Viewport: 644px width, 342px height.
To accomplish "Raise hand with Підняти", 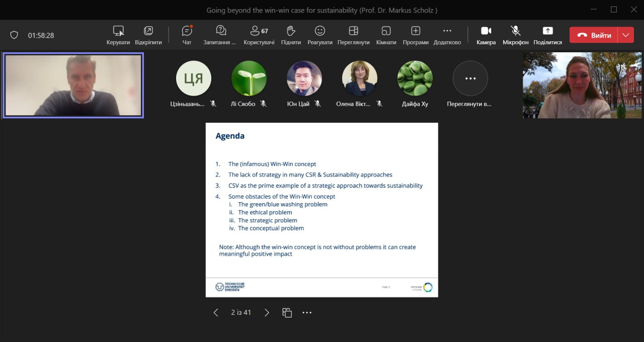I will 291,35.
